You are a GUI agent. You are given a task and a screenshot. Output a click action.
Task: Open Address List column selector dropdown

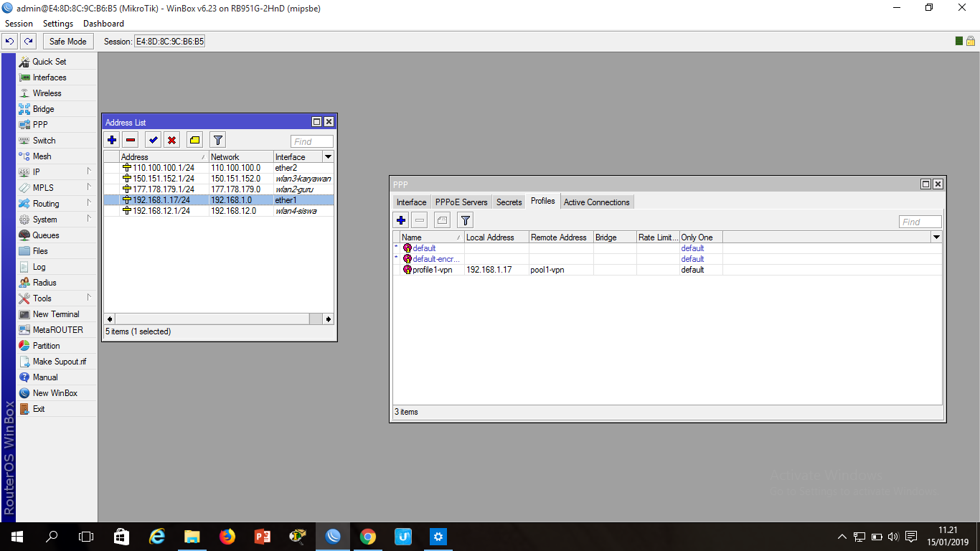[x=329, y=156]
